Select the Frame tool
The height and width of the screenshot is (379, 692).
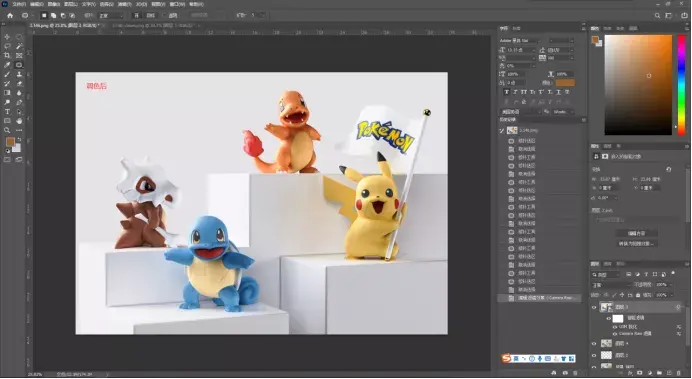click(19, 56)
